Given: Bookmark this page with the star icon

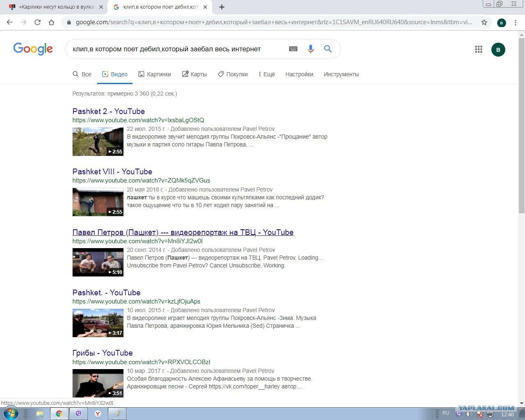Looking at the screenshot, I should tap(484, 22).
